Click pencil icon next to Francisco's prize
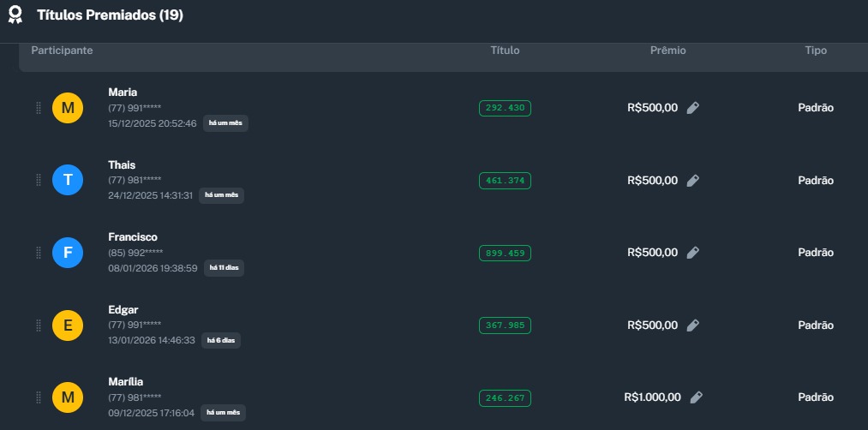This screenshot has height=430, width=868. [x=693, y=253]
